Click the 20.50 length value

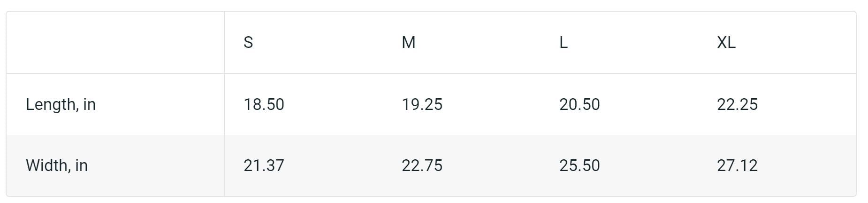point(579,104)
